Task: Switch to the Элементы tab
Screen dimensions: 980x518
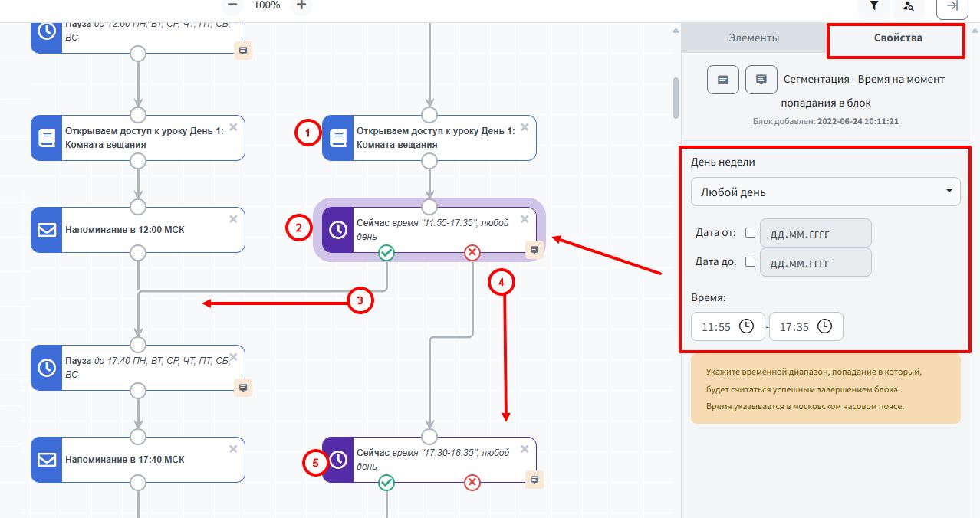Action: (x=754, y=38)
